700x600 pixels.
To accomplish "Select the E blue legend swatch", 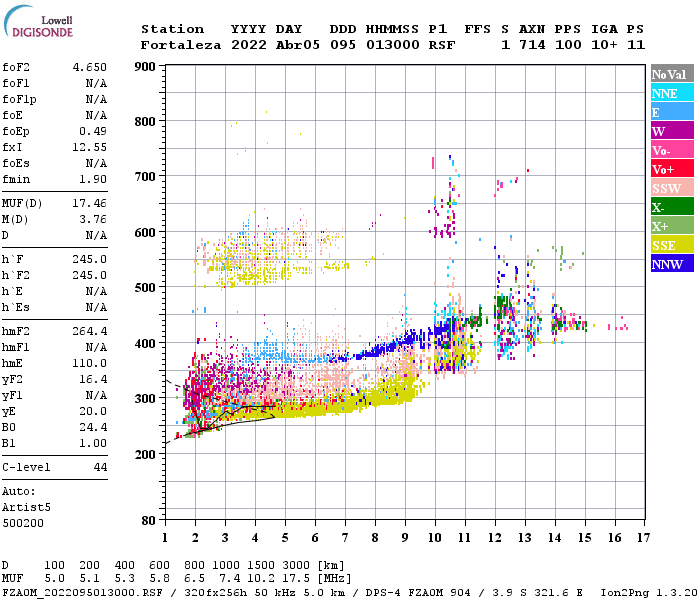I will coord(672,112).
